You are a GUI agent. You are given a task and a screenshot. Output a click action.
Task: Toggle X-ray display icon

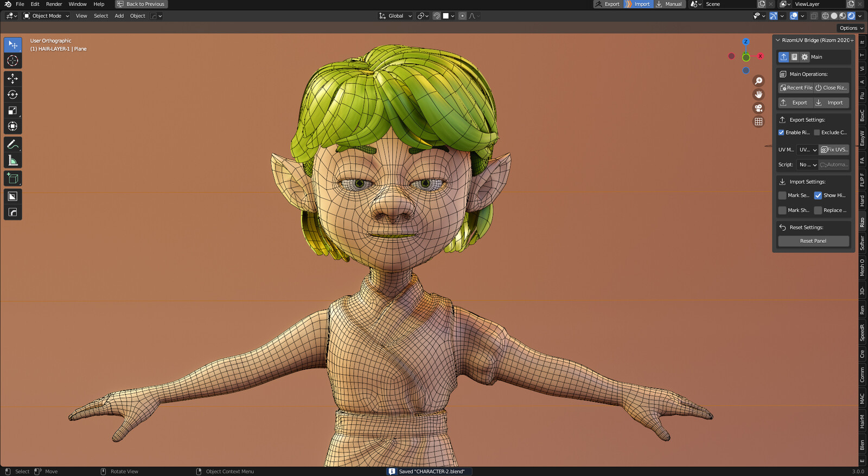tap(814, 16)
